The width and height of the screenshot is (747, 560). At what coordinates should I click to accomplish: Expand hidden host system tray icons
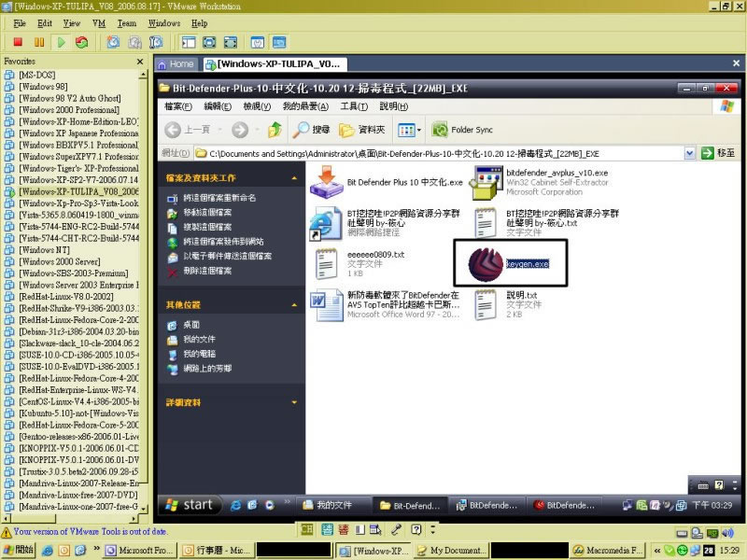pyautogui.click(x=657, y=551)
